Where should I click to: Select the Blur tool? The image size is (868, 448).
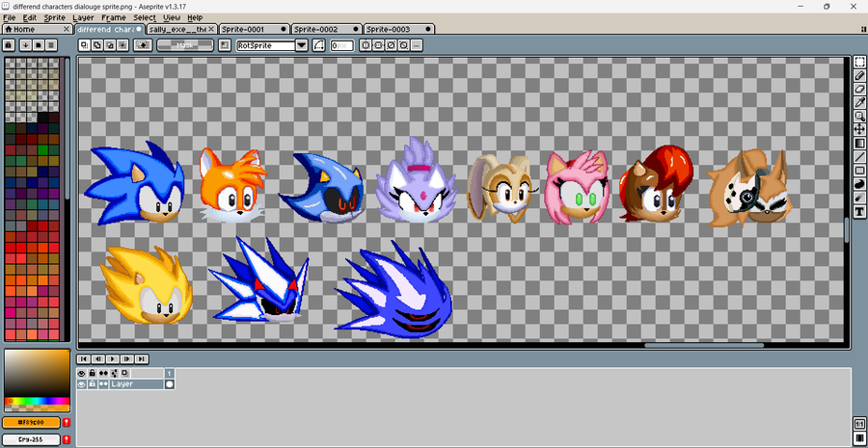(859, 198)
